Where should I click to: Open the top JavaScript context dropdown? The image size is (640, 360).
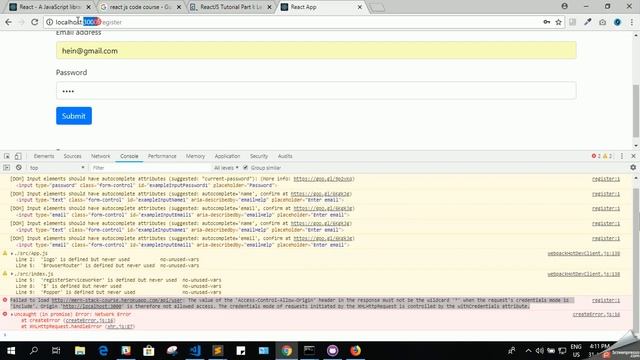pos(57,167)
